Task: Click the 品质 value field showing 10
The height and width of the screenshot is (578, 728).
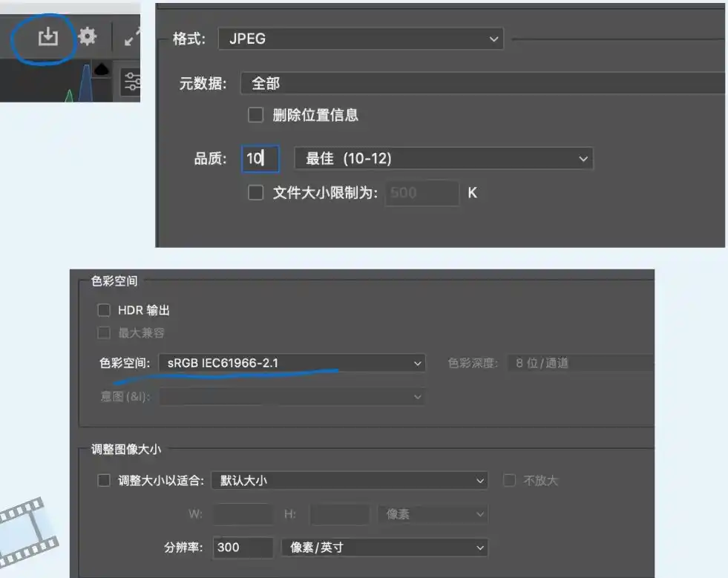Action: [x=260, y=159]
